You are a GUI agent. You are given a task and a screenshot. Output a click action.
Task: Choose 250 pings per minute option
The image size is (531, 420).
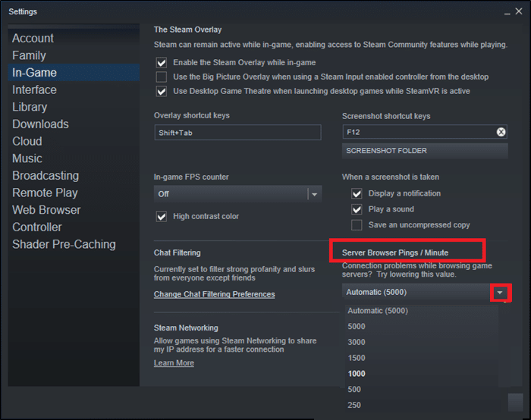[354, 406]
